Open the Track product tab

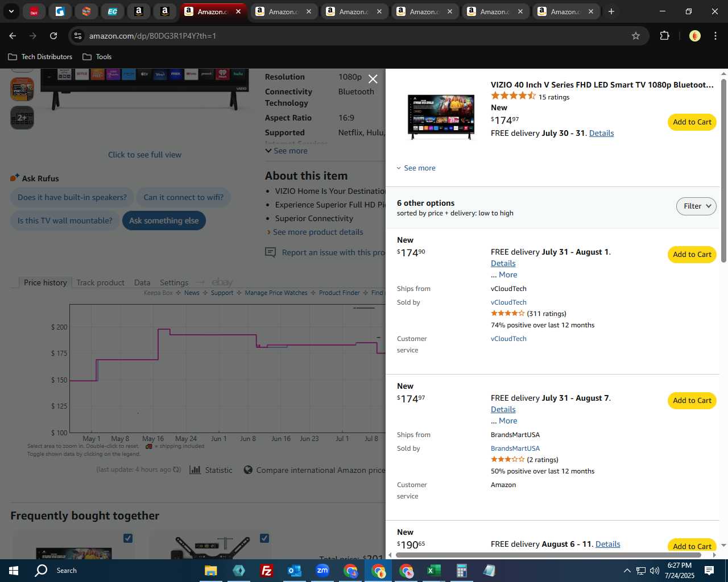pyautogui.click(x=100, y=282)
